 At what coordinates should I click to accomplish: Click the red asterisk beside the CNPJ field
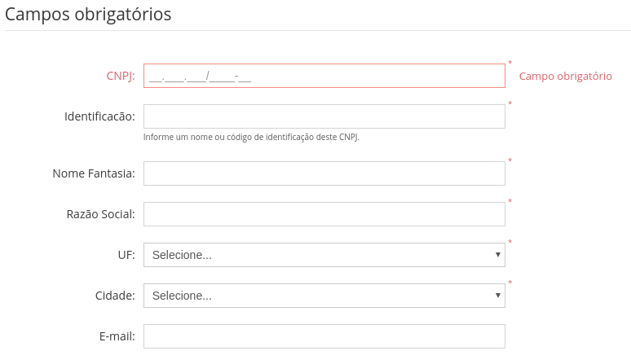pos(510,63)
